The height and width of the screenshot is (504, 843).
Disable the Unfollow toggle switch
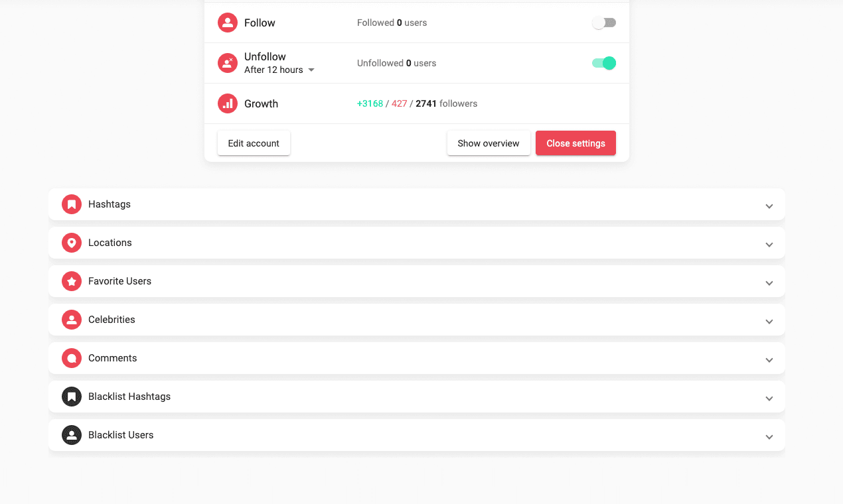[x=604, y=63]
